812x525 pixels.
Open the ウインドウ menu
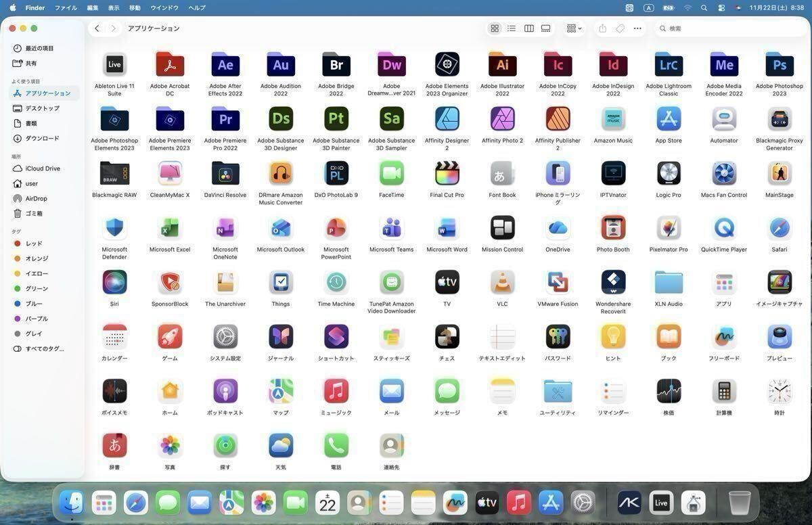point(164,7)
